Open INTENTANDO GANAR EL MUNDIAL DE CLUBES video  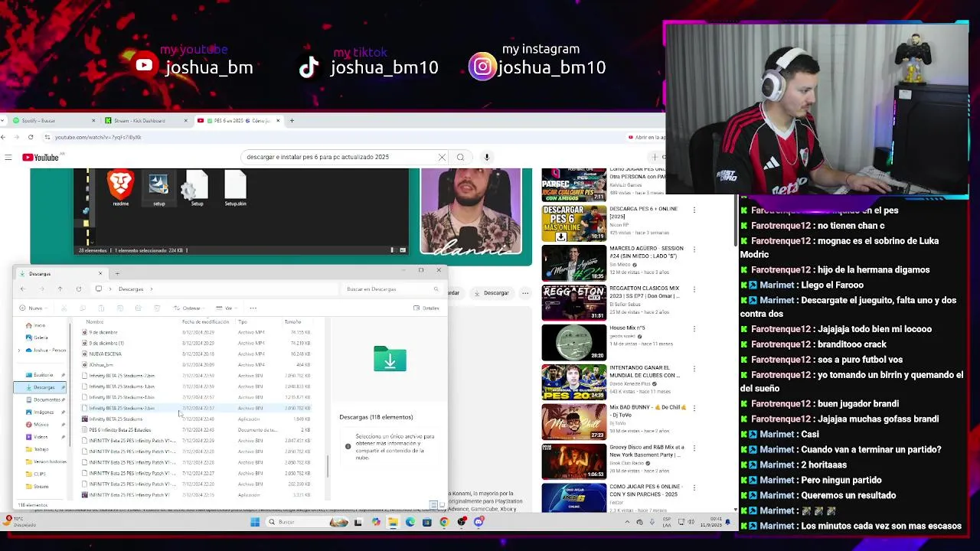click(x=644, y=371)
